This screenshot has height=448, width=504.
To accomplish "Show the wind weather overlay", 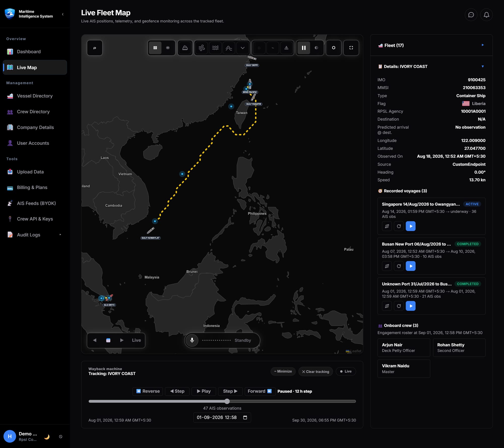I will pyautogui.click(x=202, y=48).
